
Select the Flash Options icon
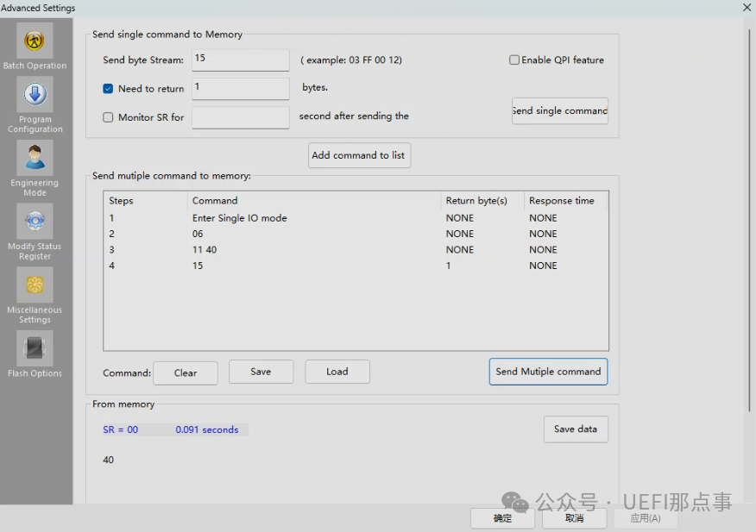point(35,349)
